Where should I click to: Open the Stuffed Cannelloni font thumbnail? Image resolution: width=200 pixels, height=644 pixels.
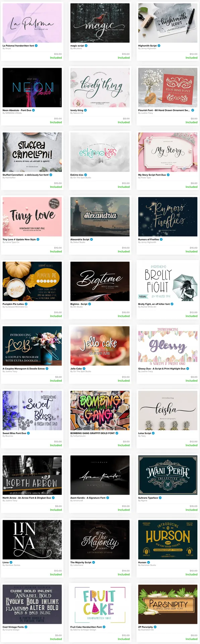coord(32,152)
